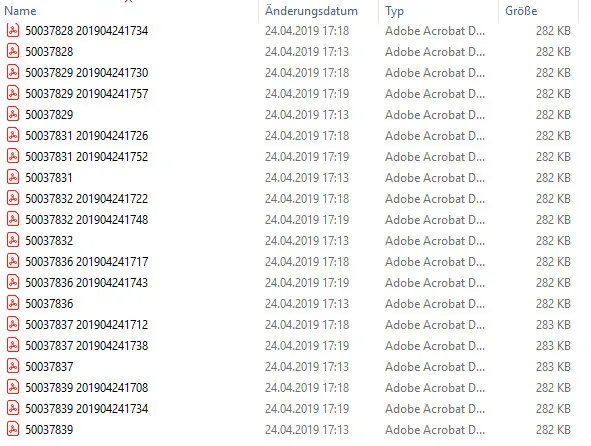Select file 50037836 201904241743

(87, 282)
